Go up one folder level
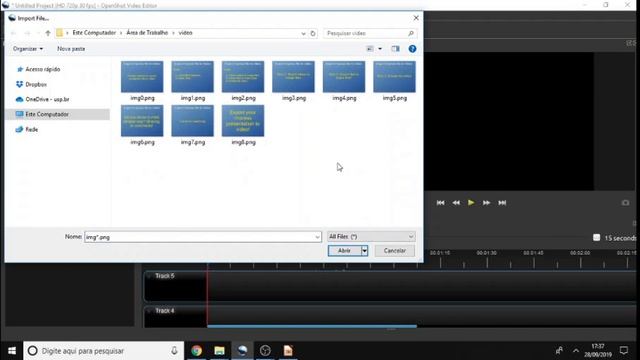640x360 pixels. (48, 33)
